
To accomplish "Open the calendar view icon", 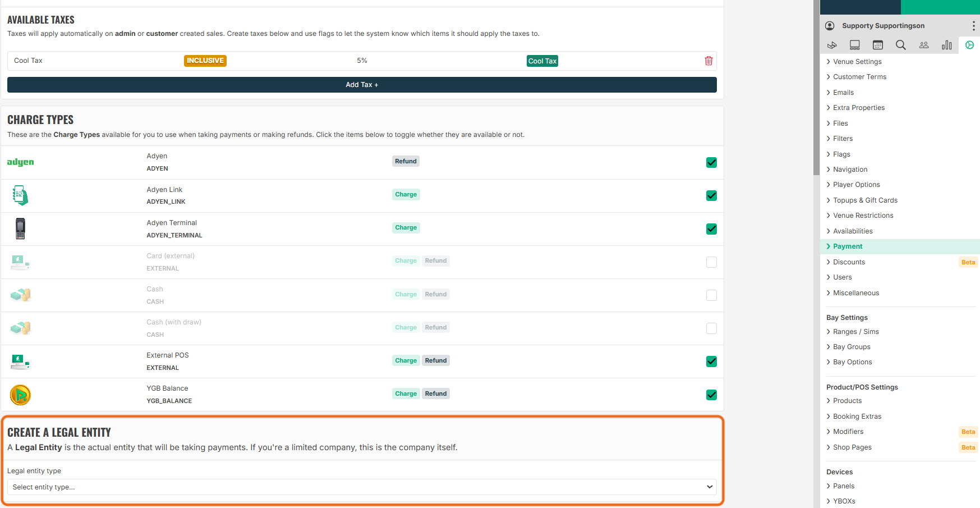I will pos(878,45).
